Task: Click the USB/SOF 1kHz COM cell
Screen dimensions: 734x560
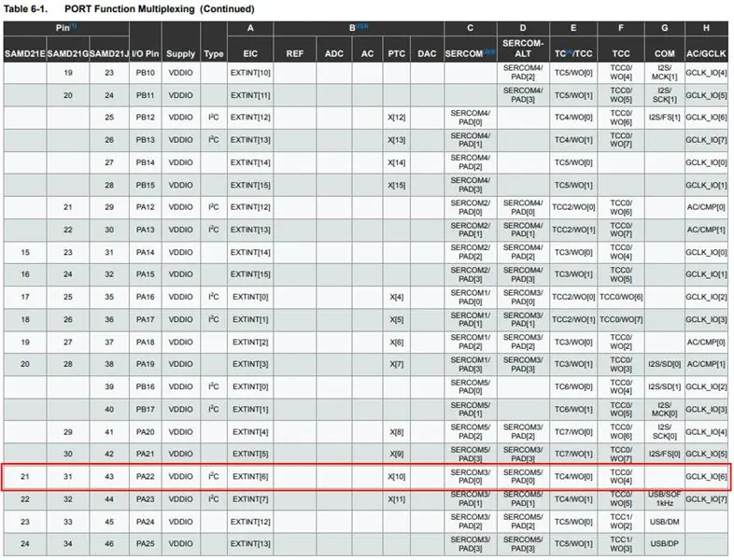Action: tap(664, 498)
